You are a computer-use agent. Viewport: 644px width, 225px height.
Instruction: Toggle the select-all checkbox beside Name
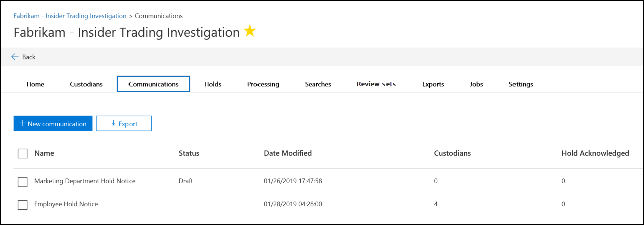point(22,154)
